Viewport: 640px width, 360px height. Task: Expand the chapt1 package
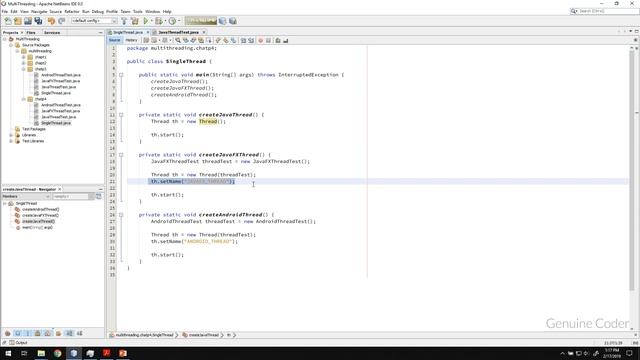[x=23, y=57]
